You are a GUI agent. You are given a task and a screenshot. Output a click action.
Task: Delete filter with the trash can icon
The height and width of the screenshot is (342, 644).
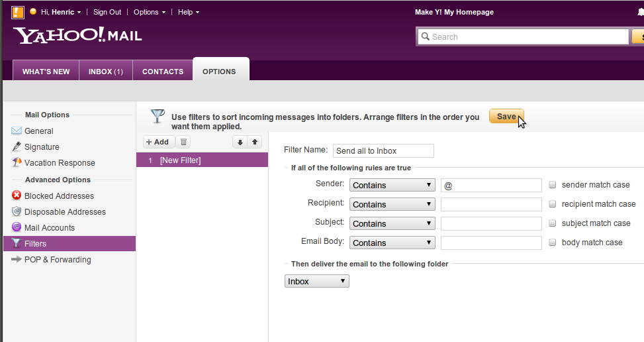coord(183,142)
